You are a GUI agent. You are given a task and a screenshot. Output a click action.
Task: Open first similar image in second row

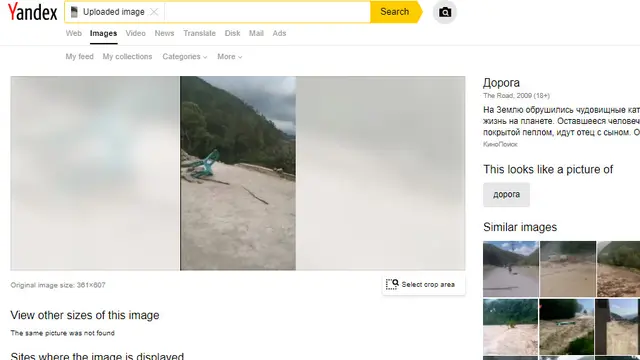[x=511, y=327]
